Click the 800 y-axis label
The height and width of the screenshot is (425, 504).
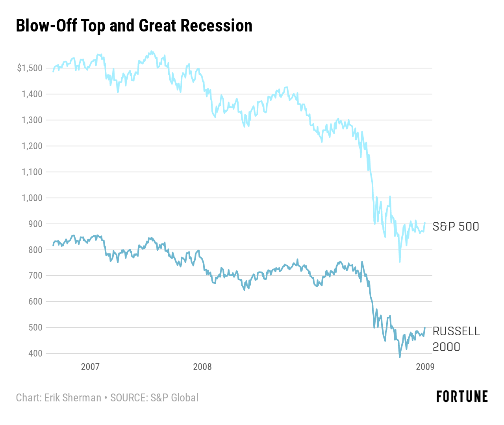(x=35, y=250)
